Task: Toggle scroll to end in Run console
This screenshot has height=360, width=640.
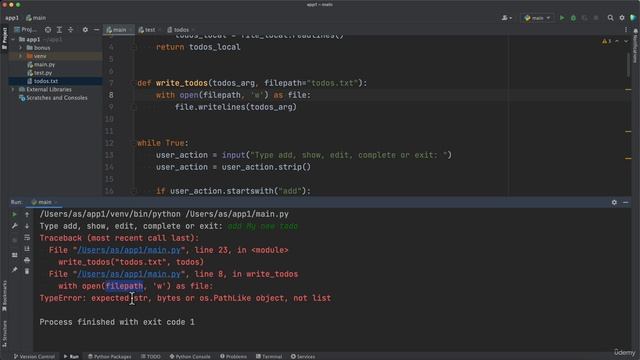Action: tap(27, 249)
